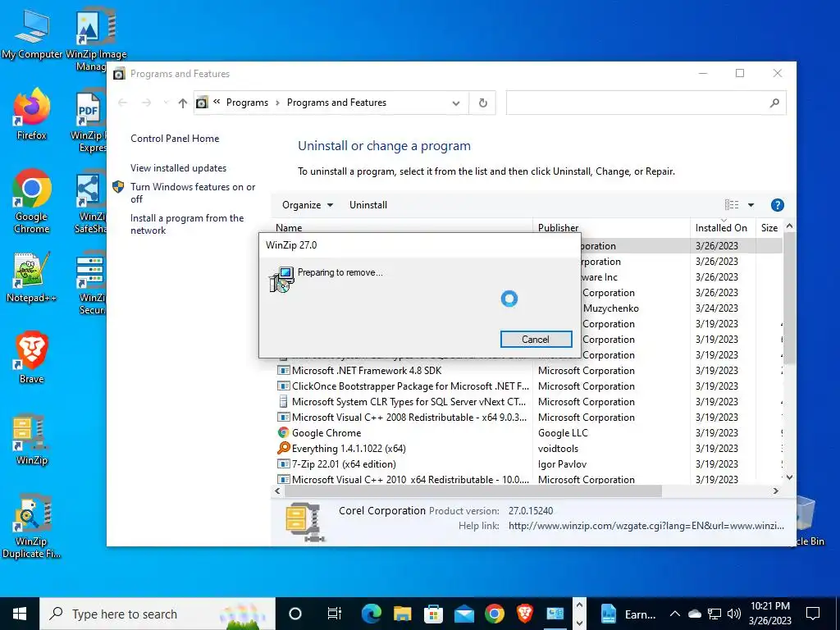Expand the breadcrumb double-chevron dropdown

217,102
